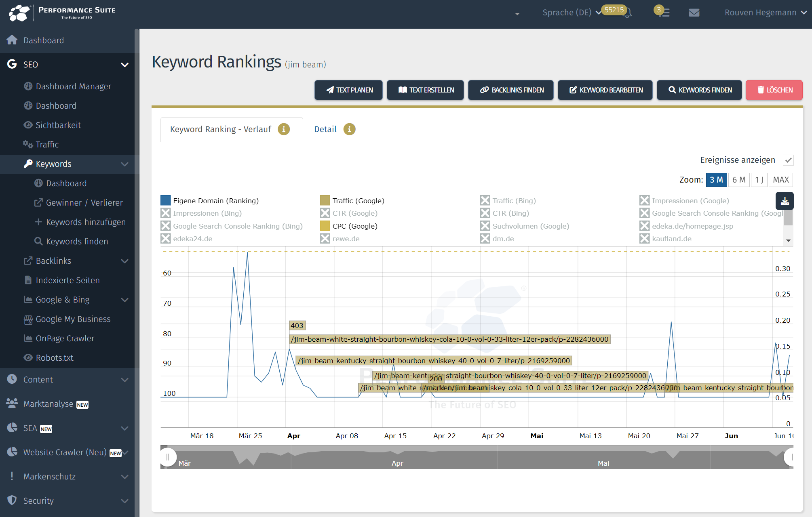
Task: Select Keyword Ranking - Verlauf tab
Action: tap(221, 129)
